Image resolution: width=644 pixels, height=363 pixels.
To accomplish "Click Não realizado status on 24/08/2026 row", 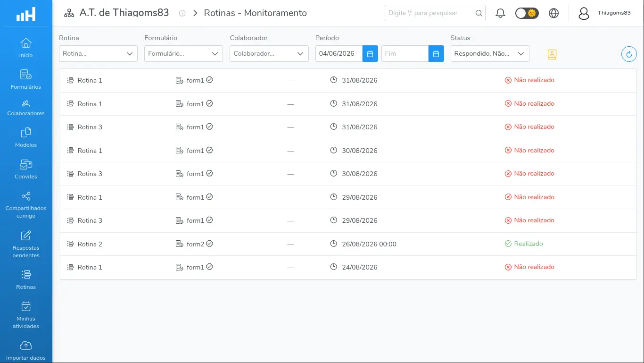I will (534, 267).
